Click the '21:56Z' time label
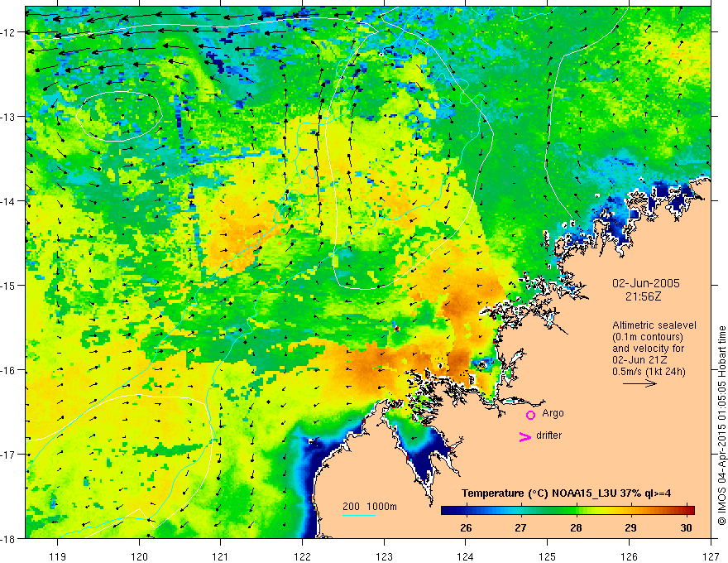This screenshot has width=728, height=563. [643, 296]
